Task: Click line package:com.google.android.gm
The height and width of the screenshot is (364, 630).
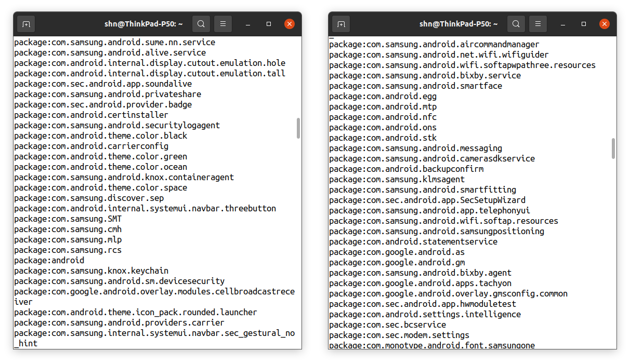Action: [x=397, y=262]
